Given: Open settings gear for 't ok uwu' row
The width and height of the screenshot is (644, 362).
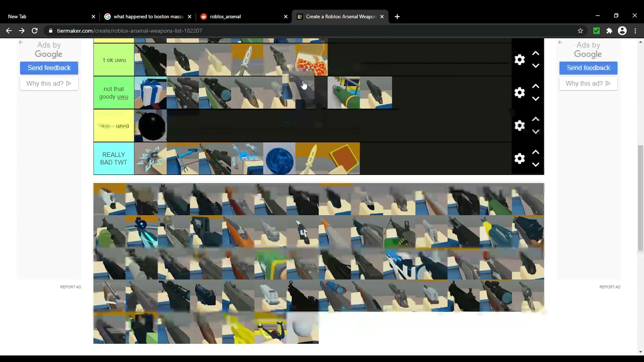Looking at the screenshot, I should click(520, 60).
